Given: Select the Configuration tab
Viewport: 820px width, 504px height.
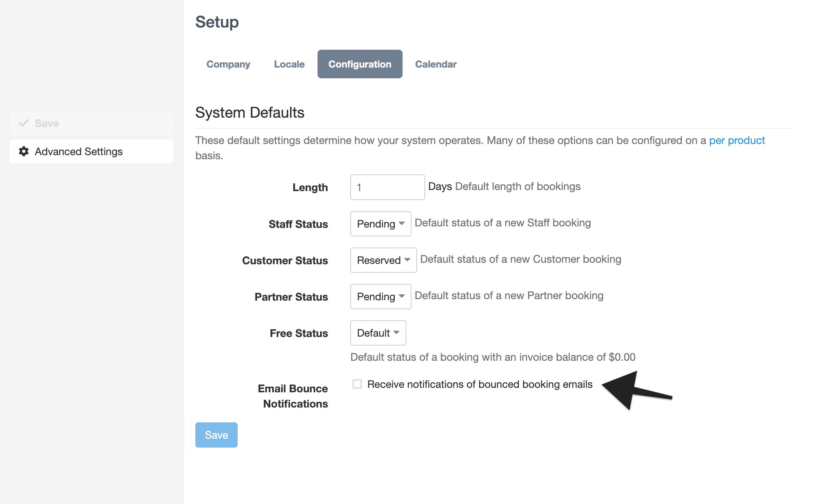Looking at the screenshot, I should coord(360,64).
